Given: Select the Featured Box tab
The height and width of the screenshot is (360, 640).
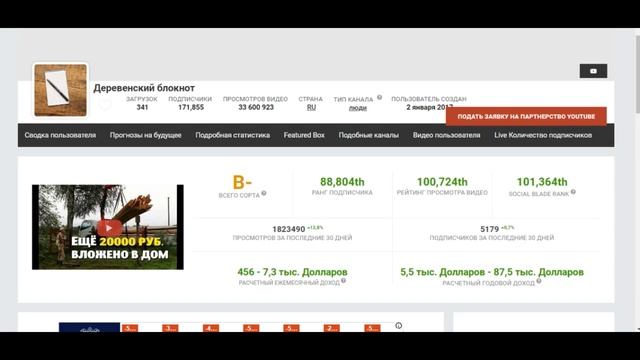Looking at the screenshot, I should 304,135.
